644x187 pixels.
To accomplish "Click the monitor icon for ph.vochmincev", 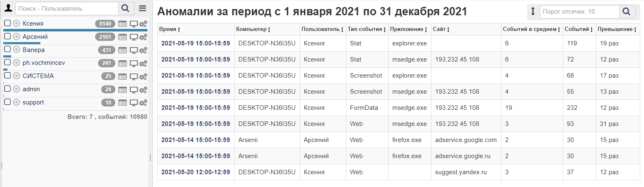I will tap(133, 63).
